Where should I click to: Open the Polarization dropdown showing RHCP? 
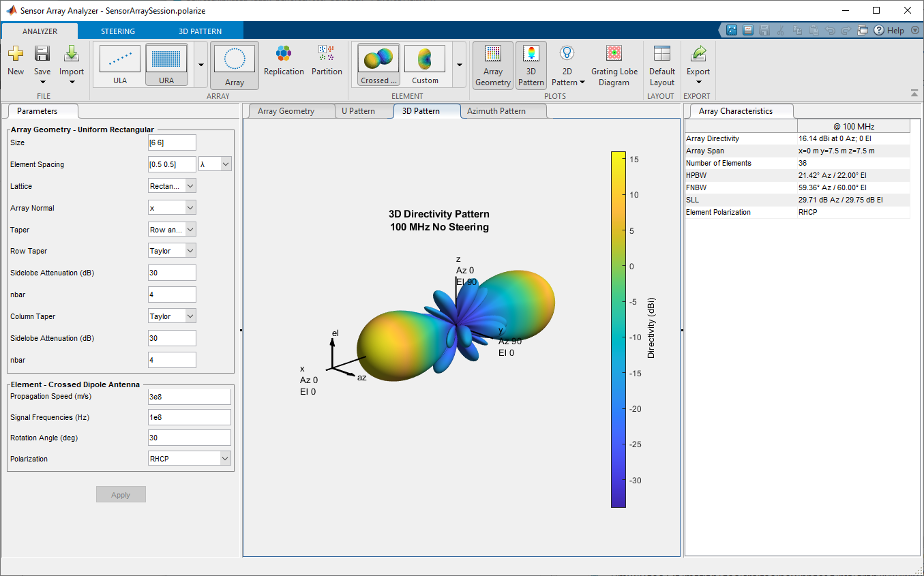pyautogui.click(x=189, y=459)
